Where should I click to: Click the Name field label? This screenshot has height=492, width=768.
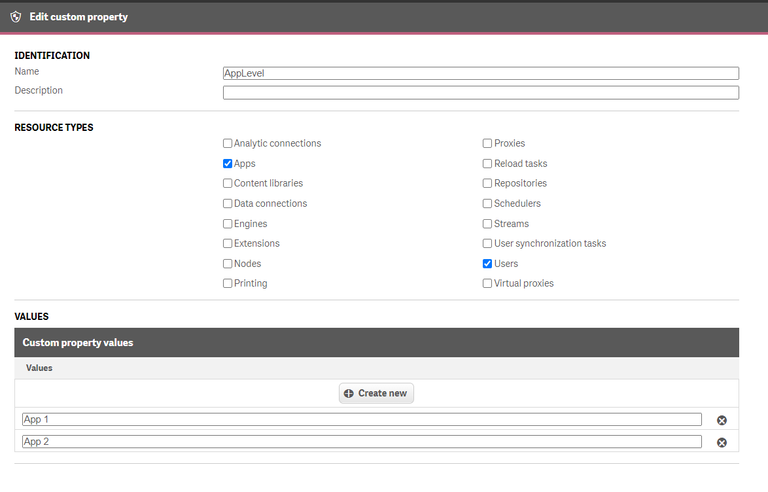click(26, 72)
